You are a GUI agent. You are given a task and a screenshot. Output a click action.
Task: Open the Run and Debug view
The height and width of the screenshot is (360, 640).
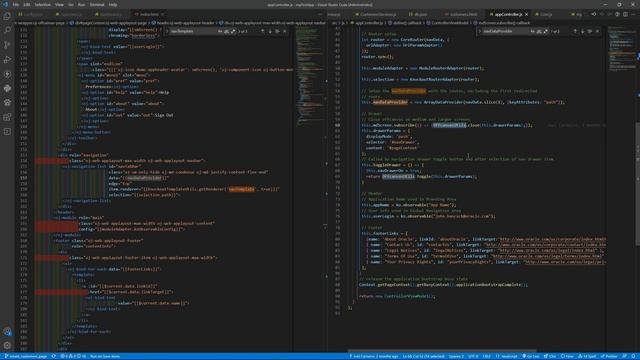pyautogui.click(x=7, y=60)
